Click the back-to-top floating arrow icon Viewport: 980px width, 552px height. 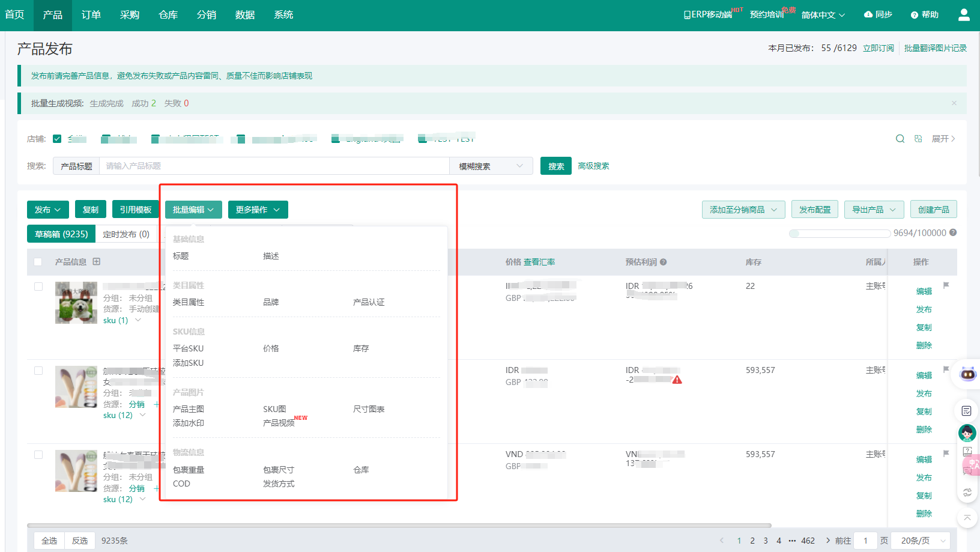(x=967, y=517)
